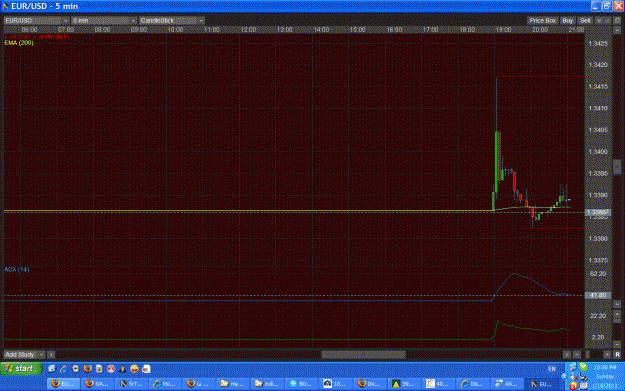Click the Sell button

pyautogui.click(x=585, y=20)
